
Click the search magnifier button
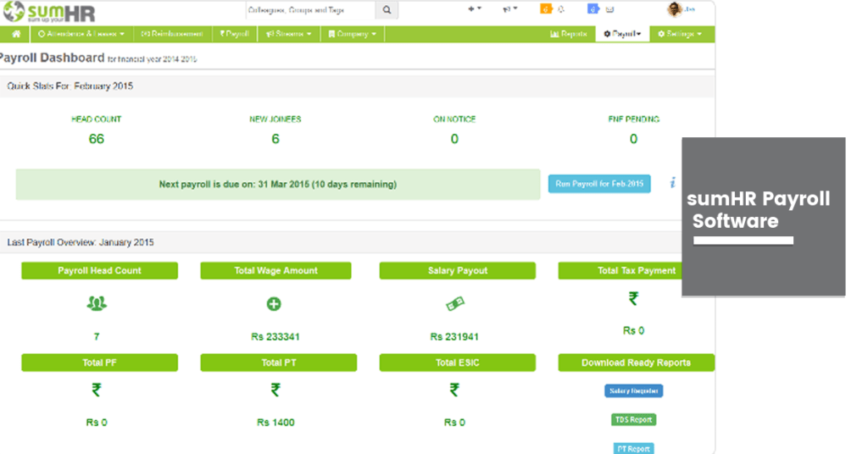coord(387,10)
